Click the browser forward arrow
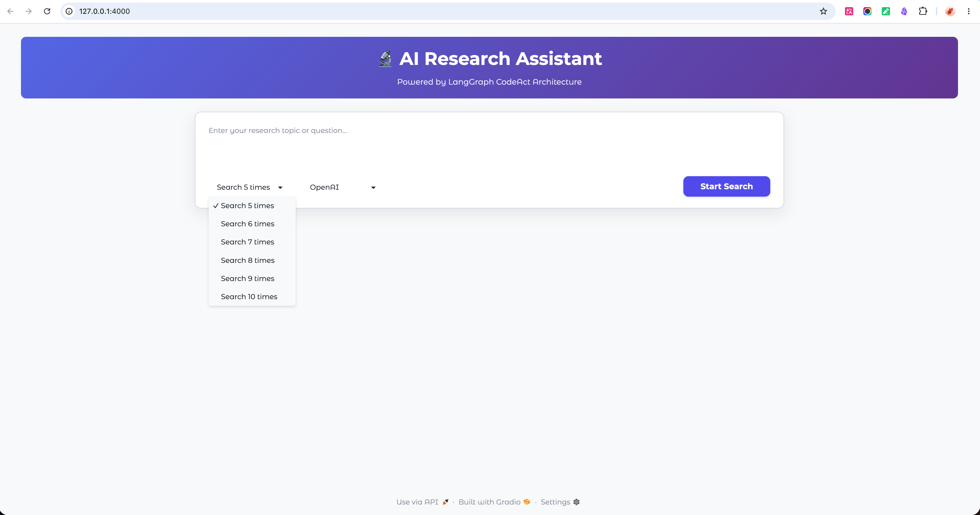 coord(29,12)
